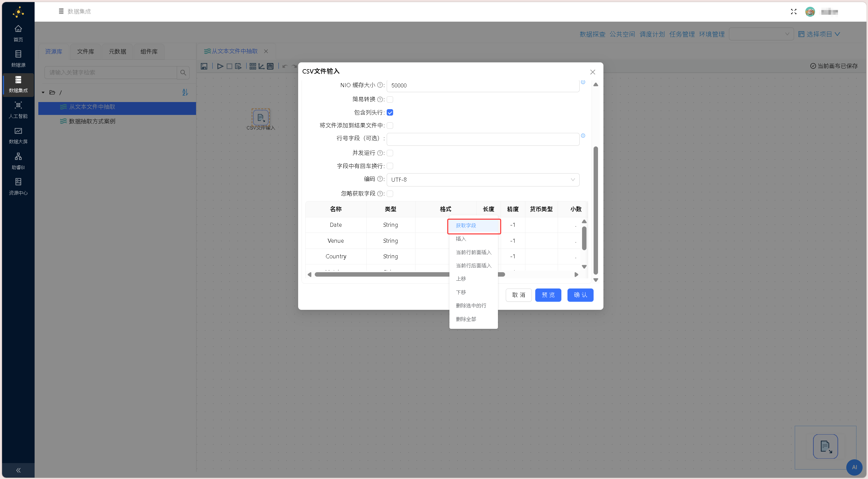Toggle 将文件添加到结果文件中 checkbox
Image resolution: width=868 pixels, height=479 pixels.
(390, 126)
